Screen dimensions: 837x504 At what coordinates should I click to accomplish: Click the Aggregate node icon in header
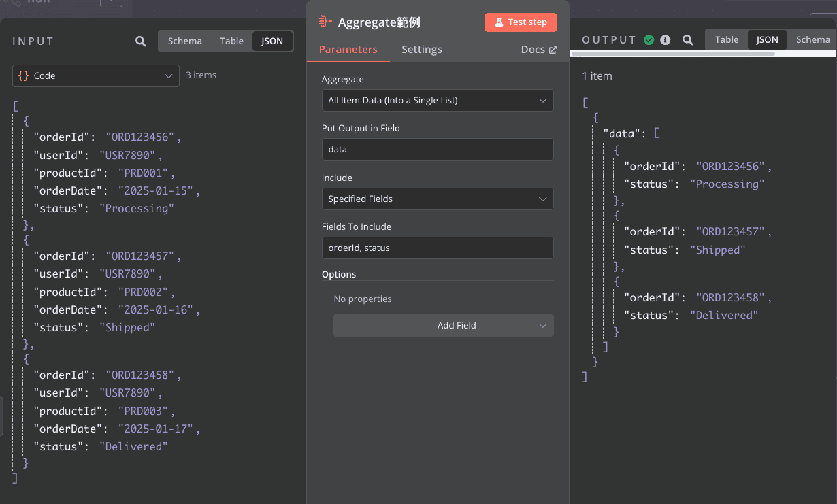[x=326, y=22]
